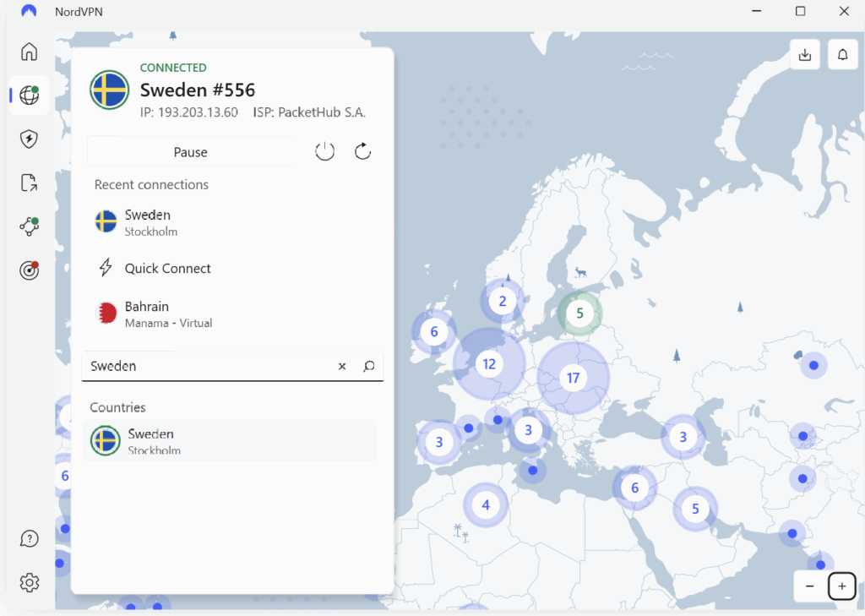Clear the search field with the X icon
Screen dimensions: 865x616
tap(342, 366)
